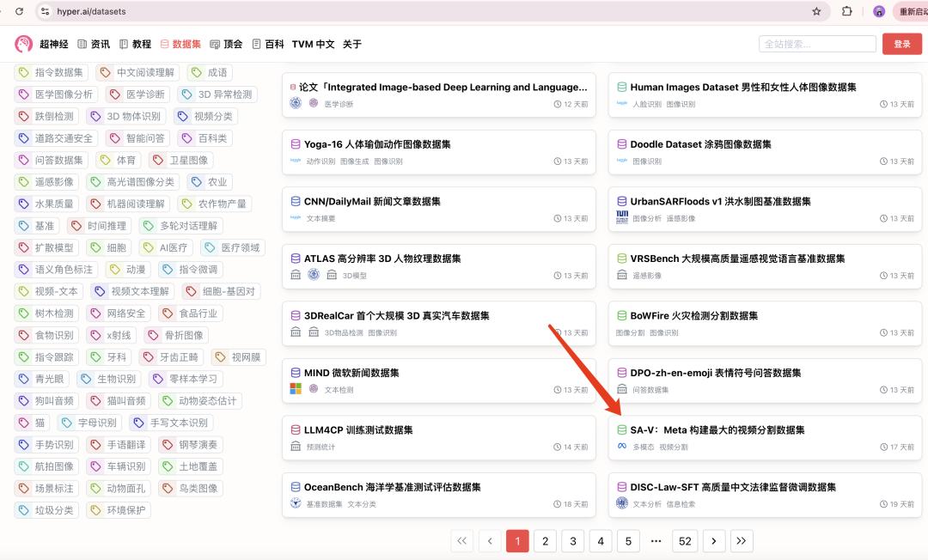Expand pagination ellipsis for more pages
The width and height of the screenshot is (928, 560).
656,540
